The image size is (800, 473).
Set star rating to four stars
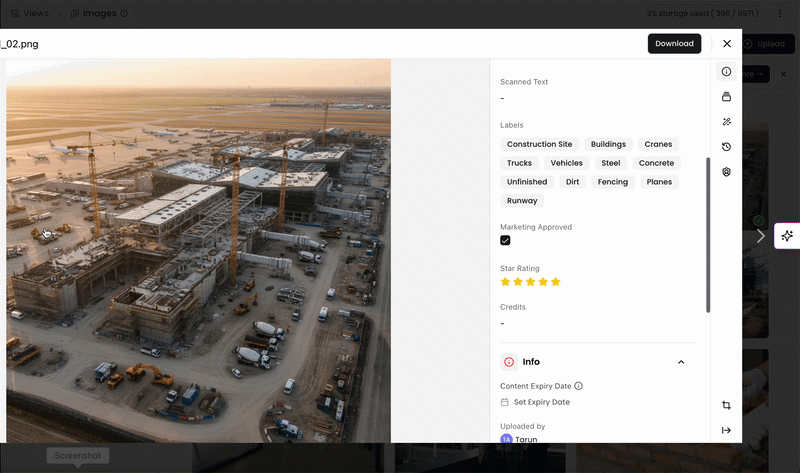pyautogui.click(x=543, y=282)
